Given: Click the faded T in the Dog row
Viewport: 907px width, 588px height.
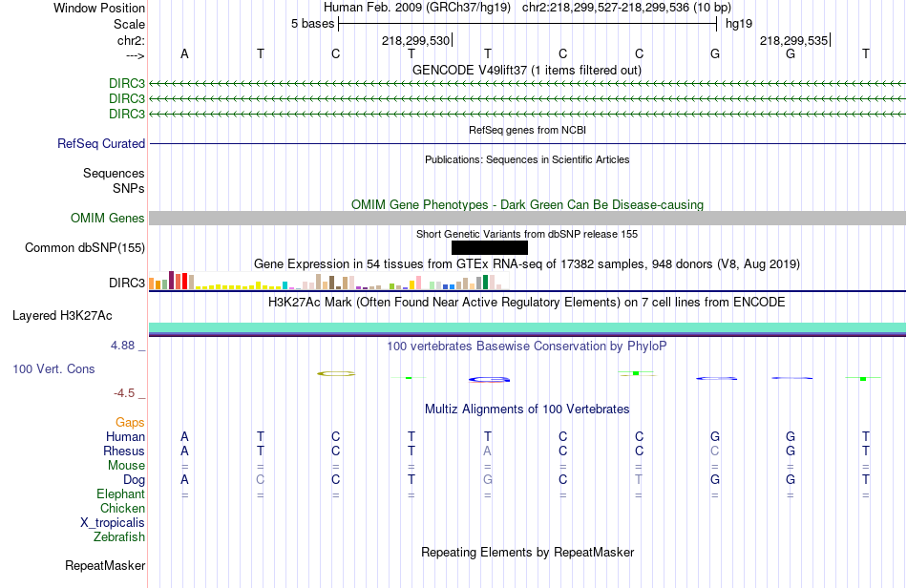Looking at the screenshot, I should pos(639,479).
